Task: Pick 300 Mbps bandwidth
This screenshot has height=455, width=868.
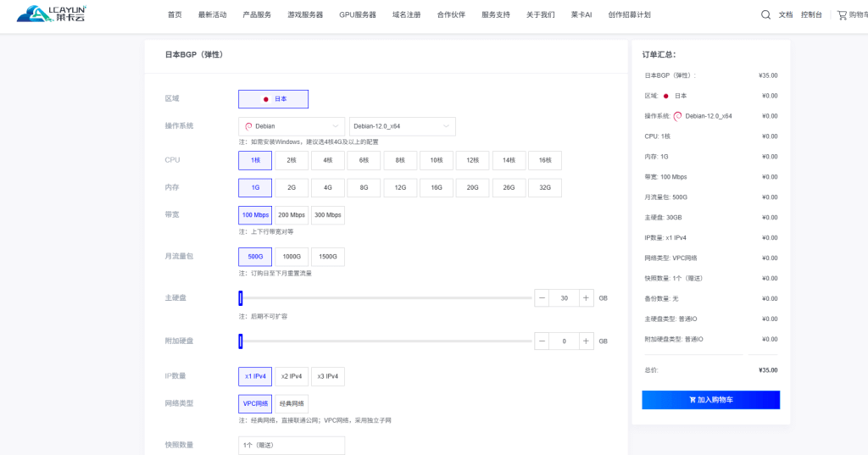Action: (x=328, y=215)
